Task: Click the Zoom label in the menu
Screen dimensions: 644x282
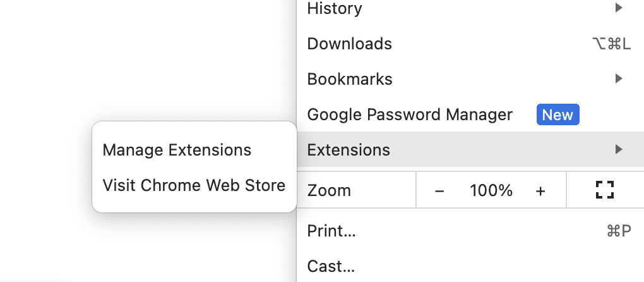Action: [329, 190]
